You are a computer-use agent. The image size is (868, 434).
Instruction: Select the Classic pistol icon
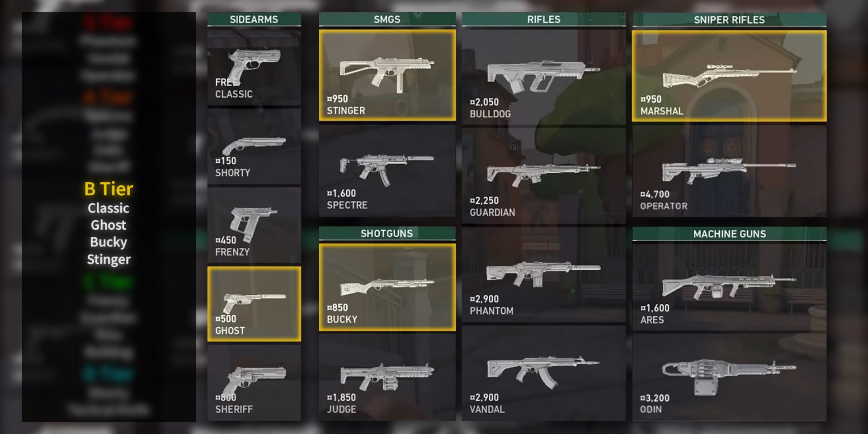pos(254,68)
